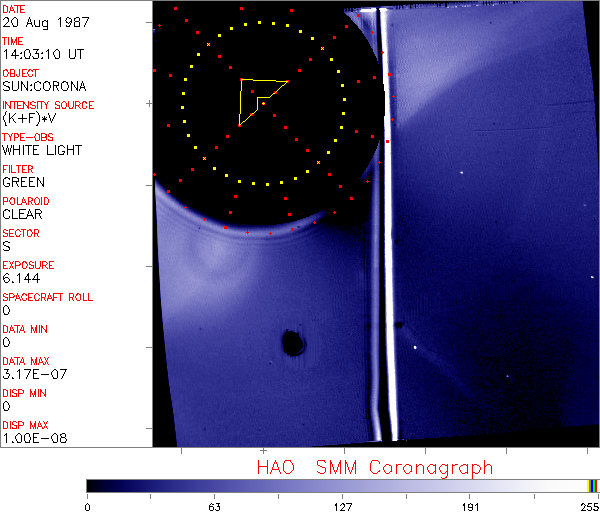Select the WHITE LIGHT observation type
This screenshot has width=600, height=512.
pos(42,150)
